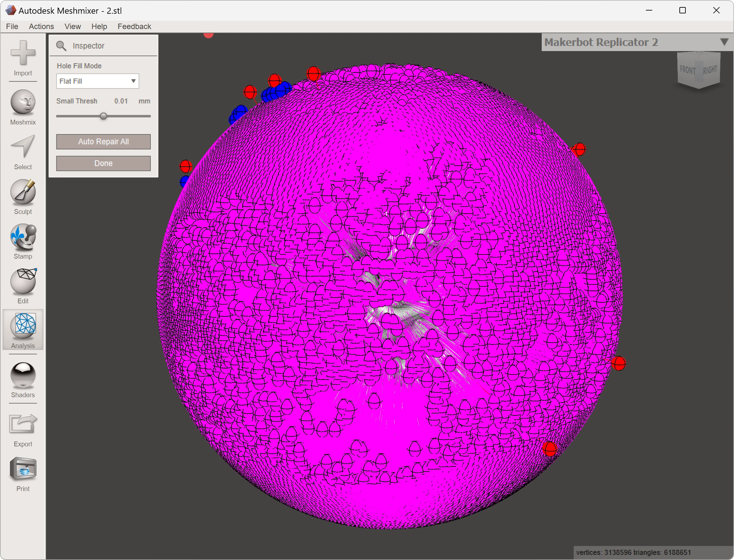Expand the Makerbot Replicator 2 printer selector
This screenshot has height=560, width=734.
pos(724,42)
